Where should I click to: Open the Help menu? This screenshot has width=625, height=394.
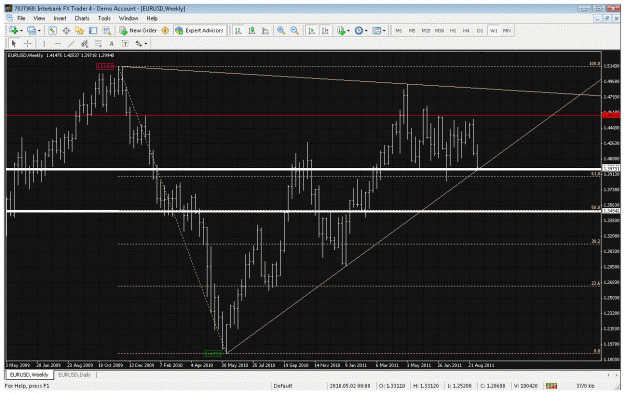(x=152, y=18)
